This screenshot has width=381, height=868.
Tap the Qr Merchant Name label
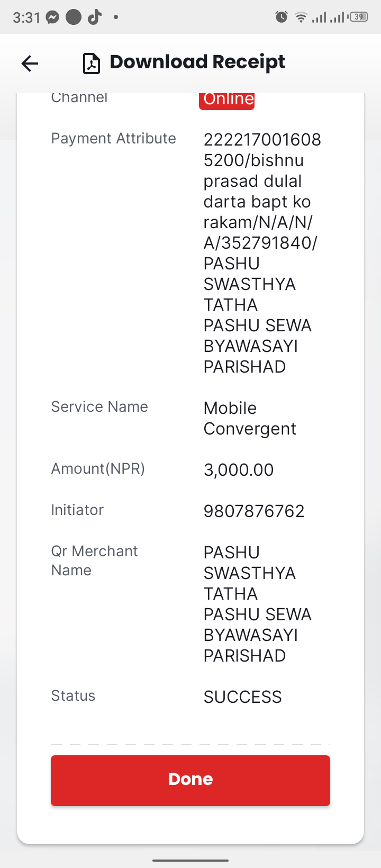tap(94, 560)
